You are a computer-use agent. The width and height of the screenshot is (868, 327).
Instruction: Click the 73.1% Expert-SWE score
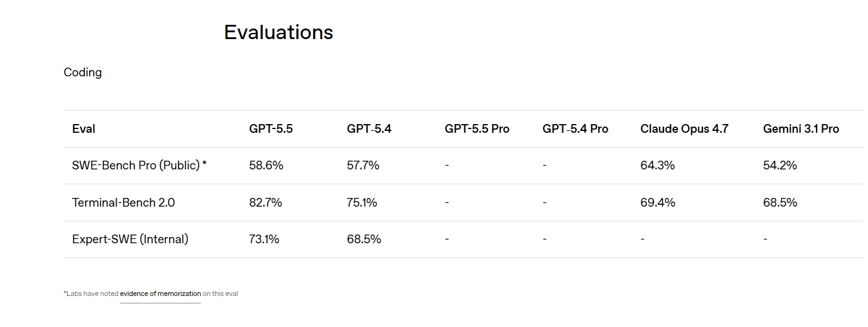click(264, 239)
